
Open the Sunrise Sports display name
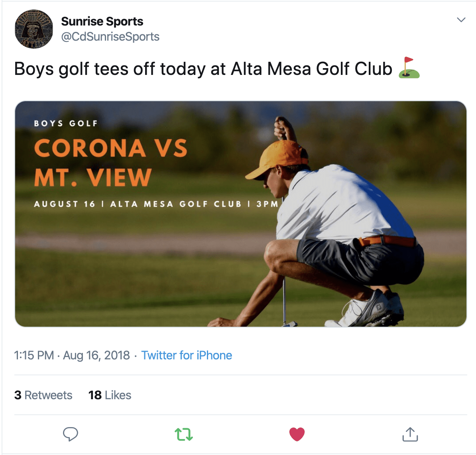pyautogui.click(x=102, y=21)
